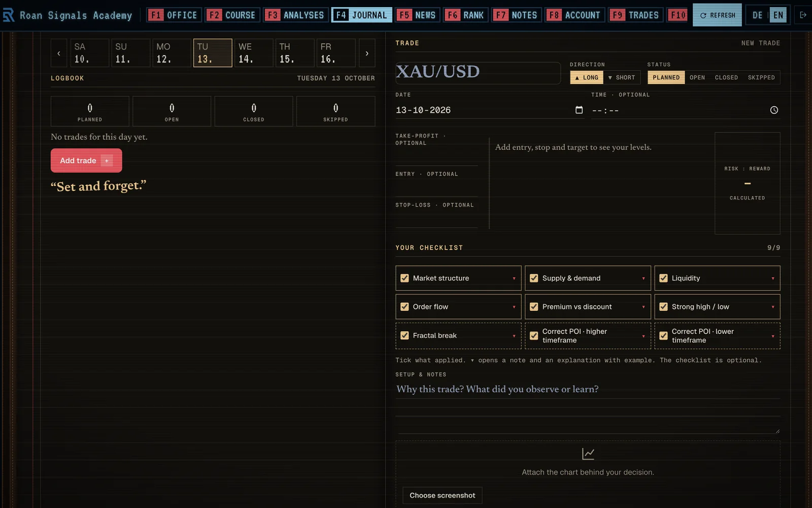Expand the Order flow note arrow

(x=514, y=307)
